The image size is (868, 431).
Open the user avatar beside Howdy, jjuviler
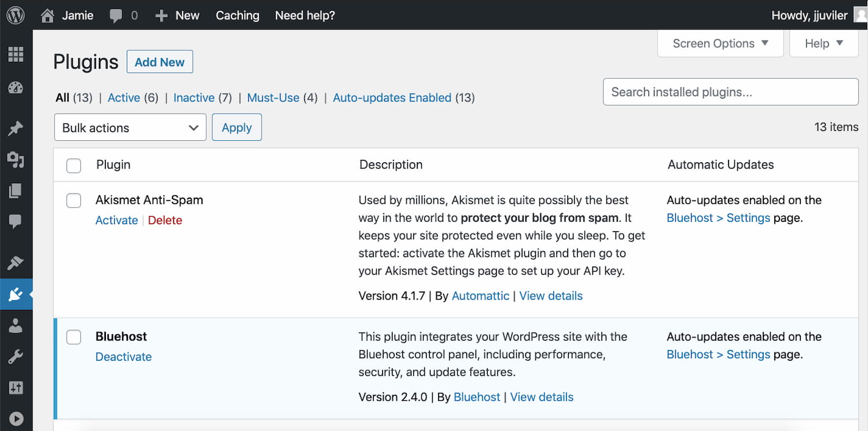(x=861, y=15)
